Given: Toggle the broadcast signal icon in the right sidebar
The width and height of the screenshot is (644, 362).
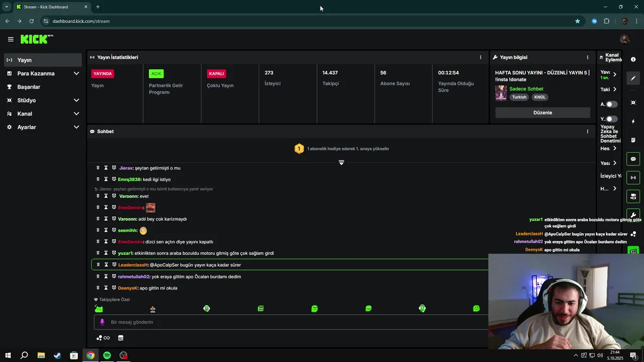Looking at the screenshot, I should point(633,177).
